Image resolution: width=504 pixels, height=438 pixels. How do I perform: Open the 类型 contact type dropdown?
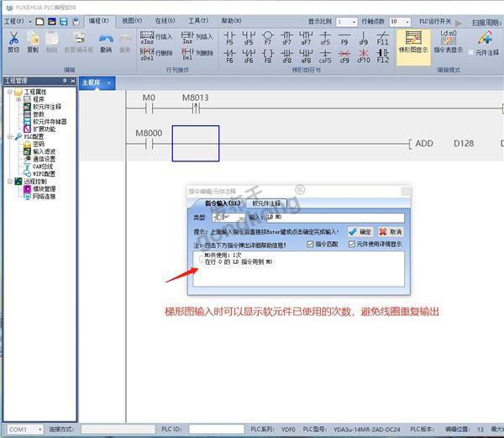[x=227, y=218]
